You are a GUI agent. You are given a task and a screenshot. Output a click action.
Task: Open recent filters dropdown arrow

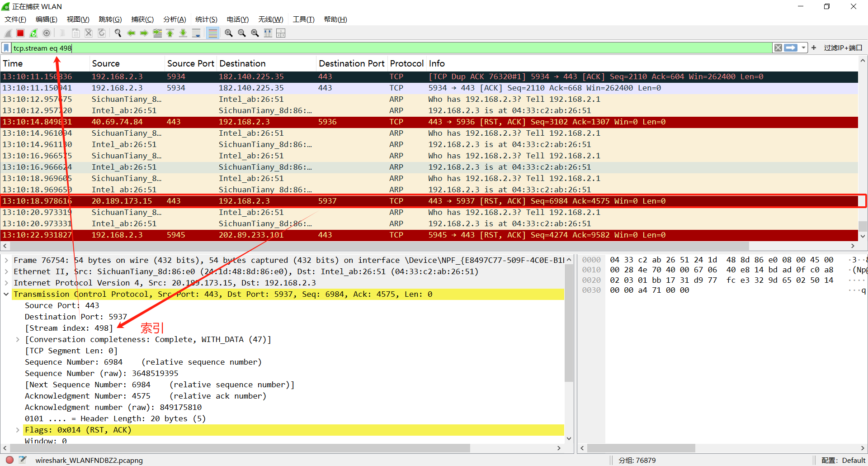pos(803,48)
